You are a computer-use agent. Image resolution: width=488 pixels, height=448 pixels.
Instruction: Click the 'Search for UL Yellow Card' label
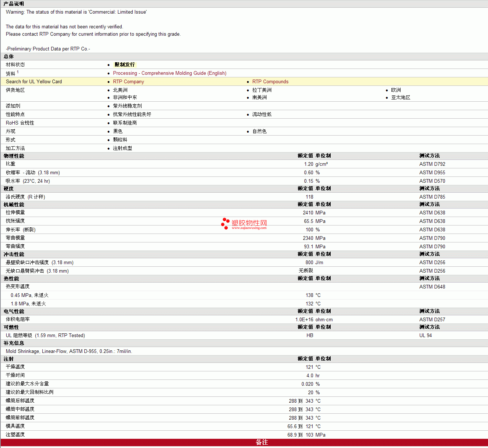tap(34, 82)
